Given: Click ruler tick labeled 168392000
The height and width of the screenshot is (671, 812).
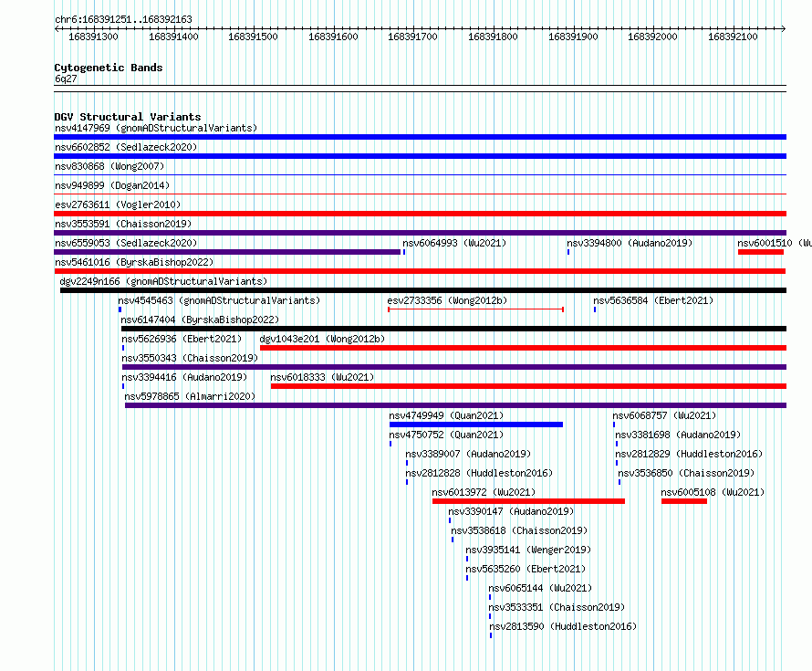Looking at the screenshot, I should [x=652, y=37].
